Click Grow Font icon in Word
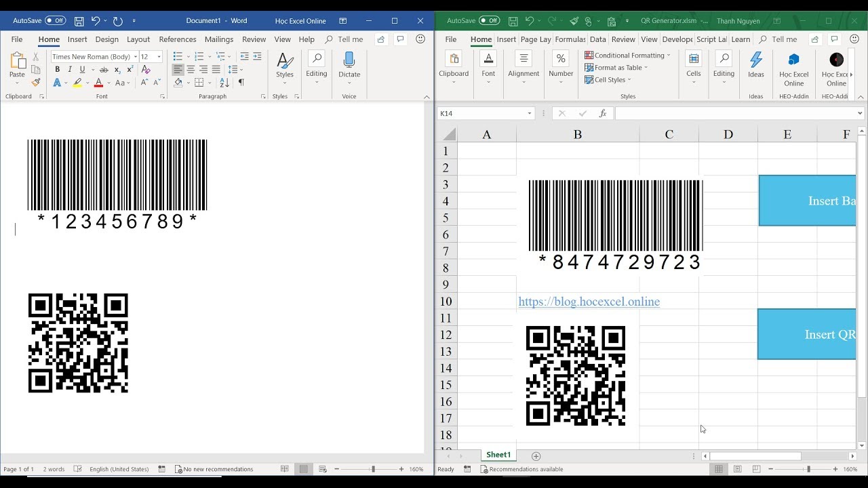Viewport: 868px width, 488px height. coord(144,83)
